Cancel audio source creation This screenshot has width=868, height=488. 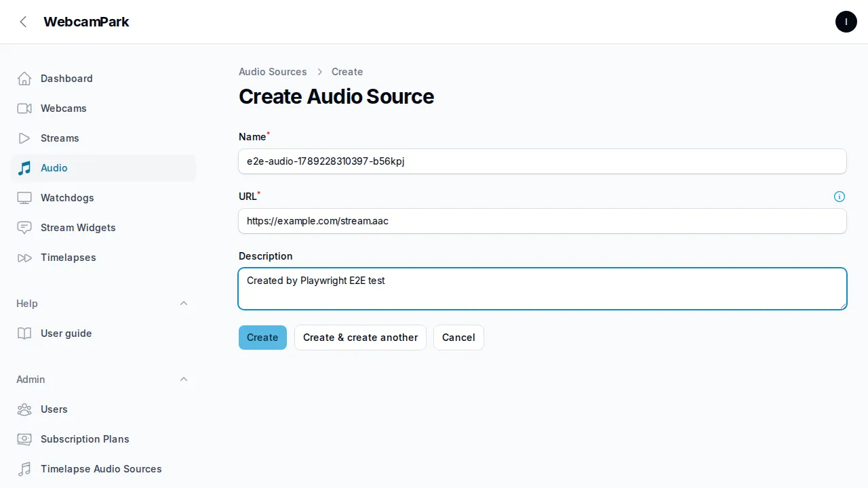458,338
